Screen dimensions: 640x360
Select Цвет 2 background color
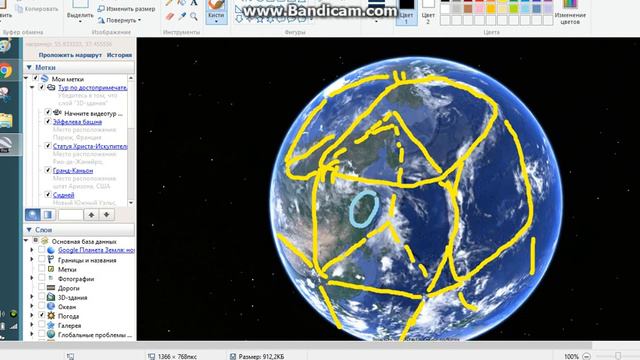[x=428, y=12]
